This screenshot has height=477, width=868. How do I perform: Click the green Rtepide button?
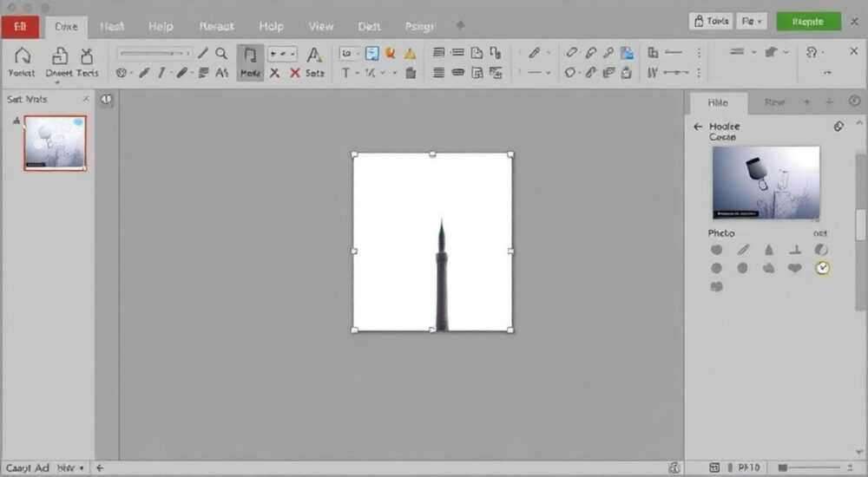[x=808, y=22]
